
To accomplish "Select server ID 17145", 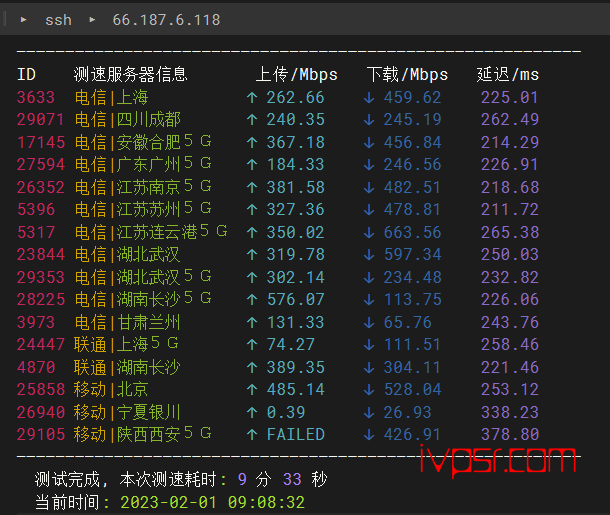I will [41, 142].
